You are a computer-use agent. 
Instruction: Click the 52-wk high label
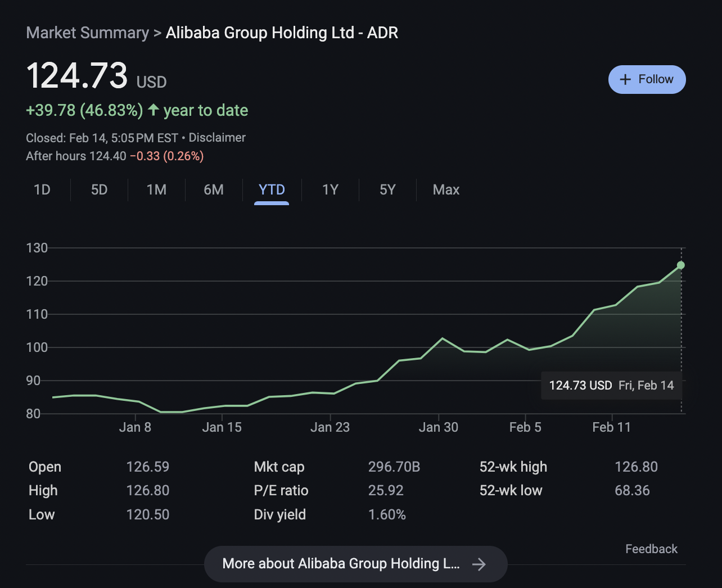click(x=513, y=467)
